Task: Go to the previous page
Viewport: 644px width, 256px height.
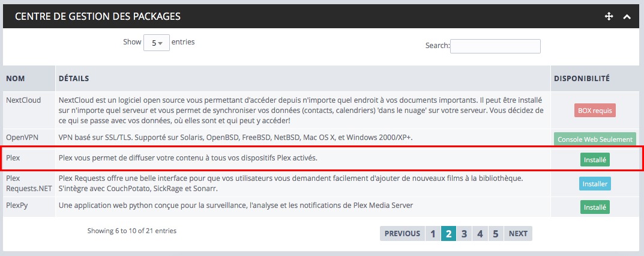Action: (x=402, y=234)
